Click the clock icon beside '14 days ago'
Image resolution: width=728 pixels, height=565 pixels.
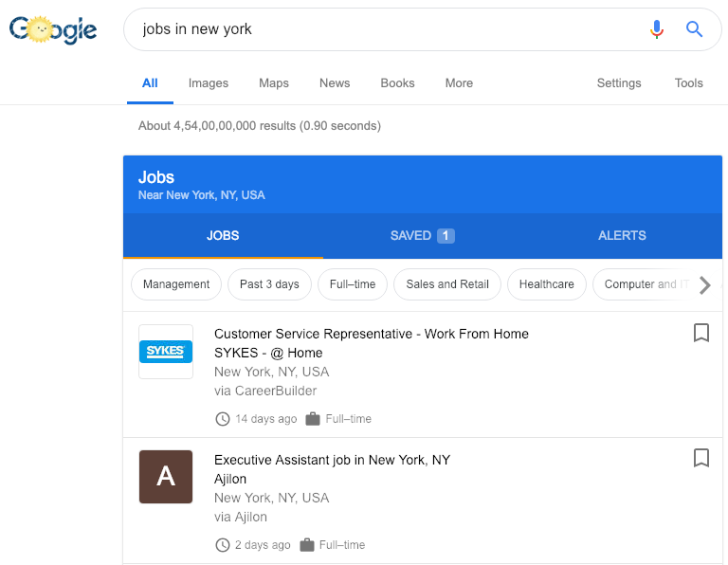click(x=223, y=419)
